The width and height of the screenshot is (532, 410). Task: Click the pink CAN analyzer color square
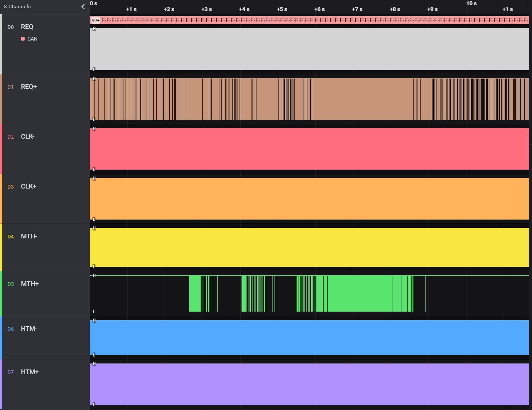click(23, 39)
